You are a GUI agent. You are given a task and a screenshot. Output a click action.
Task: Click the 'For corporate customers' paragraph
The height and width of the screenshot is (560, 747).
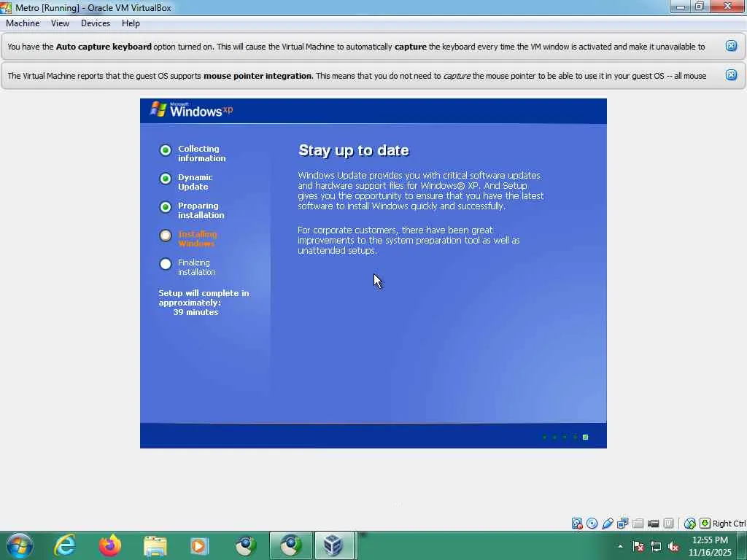tap(409, 240)
